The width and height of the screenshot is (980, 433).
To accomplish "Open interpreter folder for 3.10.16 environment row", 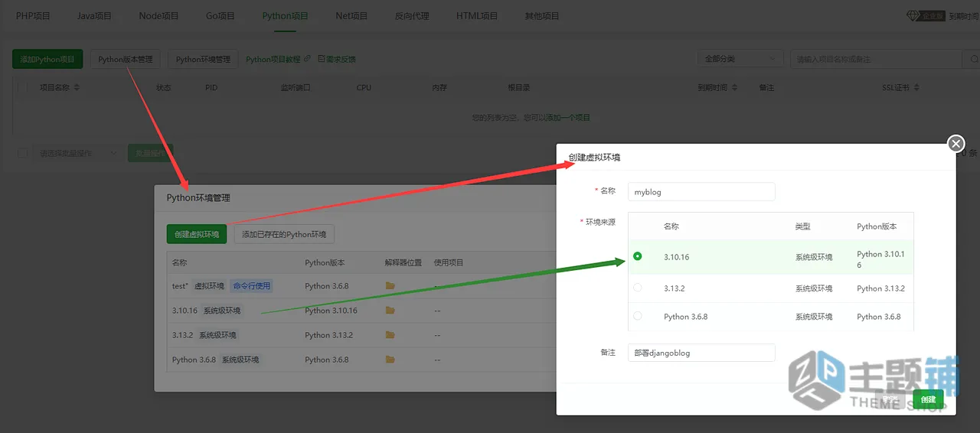I will tap(390, 311).
